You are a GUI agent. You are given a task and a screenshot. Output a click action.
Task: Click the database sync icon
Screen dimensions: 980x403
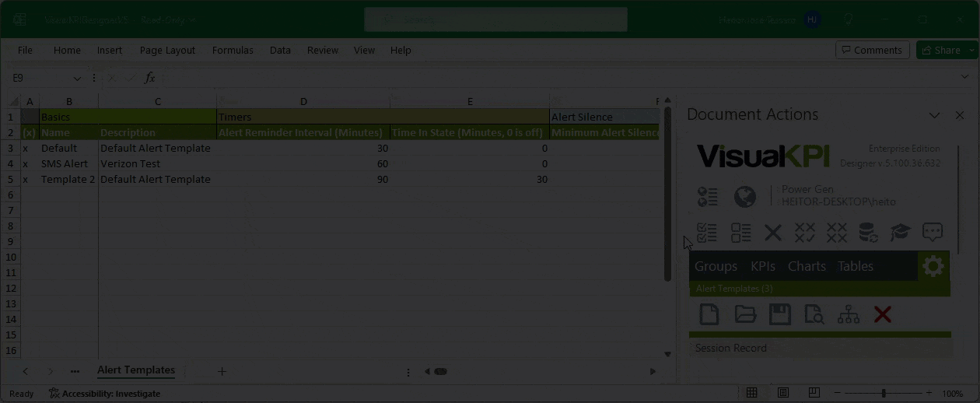point(868,232)
